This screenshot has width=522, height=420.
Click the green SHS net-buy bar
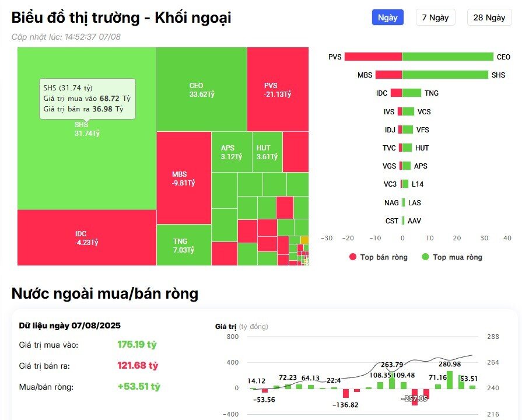[x=444, y=75]
